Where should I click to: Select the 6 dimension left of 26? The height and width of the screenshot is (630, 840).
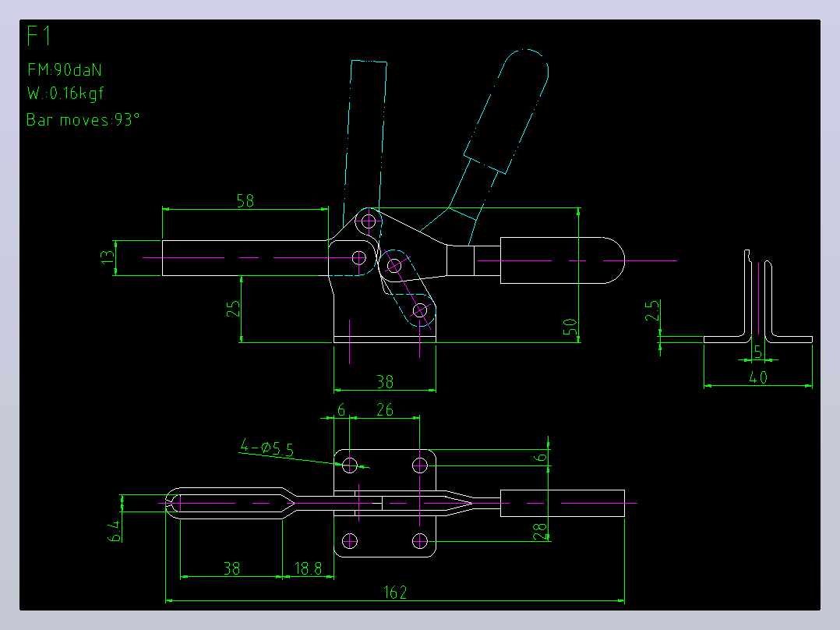pyautogui.click(x=341, y=410)
